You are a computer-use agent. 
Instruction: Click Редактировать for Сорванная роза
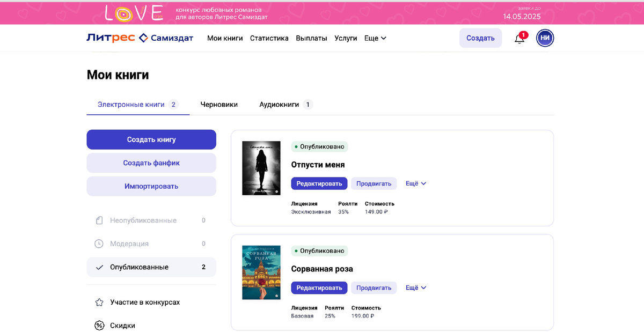[x=319, y=287]
